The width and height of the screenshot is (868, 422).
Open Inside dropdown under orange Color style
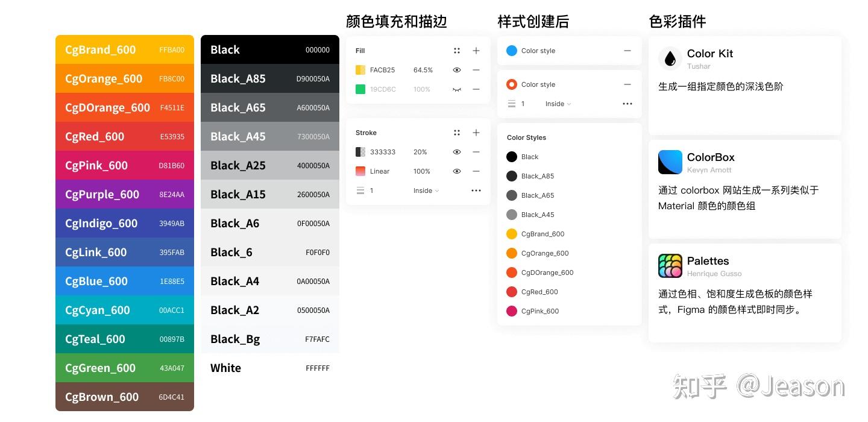pyautogui.click(x=558, y=104)
